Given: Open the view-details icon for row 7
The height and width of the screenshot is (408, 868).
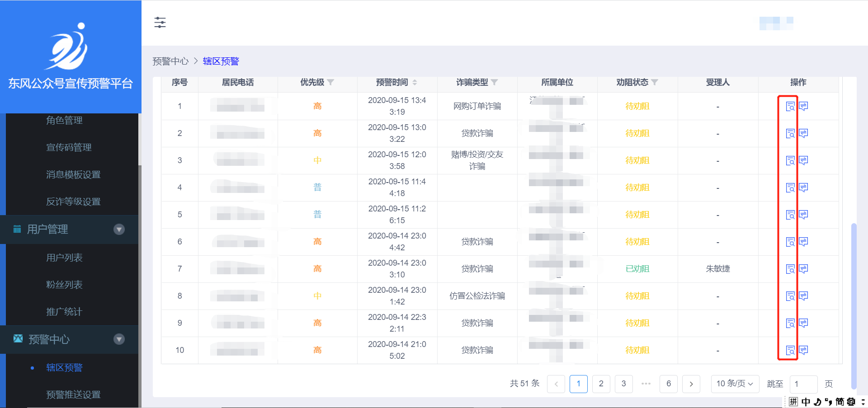Looking at the screenshot, I should point(790,269).
